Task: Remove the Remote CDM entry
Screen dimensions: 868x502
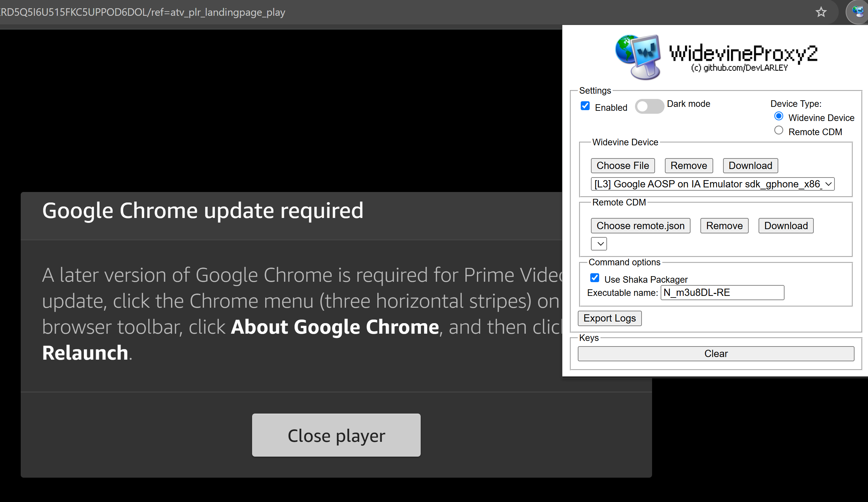Action: (x=724, y=226)
